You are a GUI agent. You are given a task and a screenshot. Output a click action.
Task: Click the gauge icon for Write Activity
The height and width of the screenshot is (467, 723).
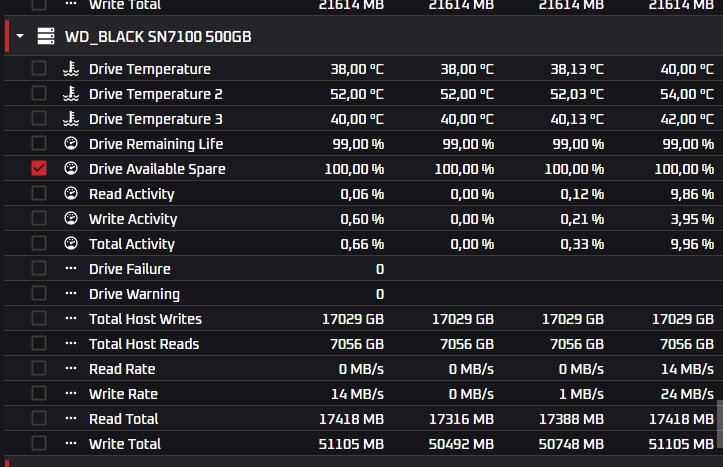coord(71,218)
